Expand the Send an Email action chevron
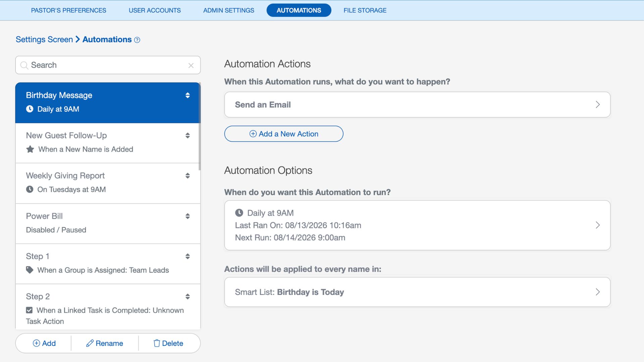 pyautogui.click(x=598, y=105)
